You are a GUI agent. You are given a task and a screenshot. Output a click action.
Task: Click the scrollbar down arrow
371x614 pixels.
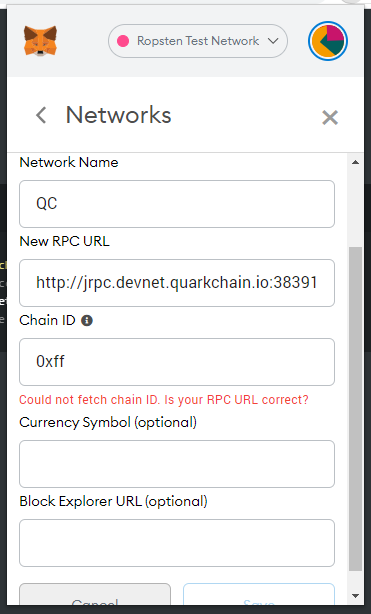tap(355, 596)
